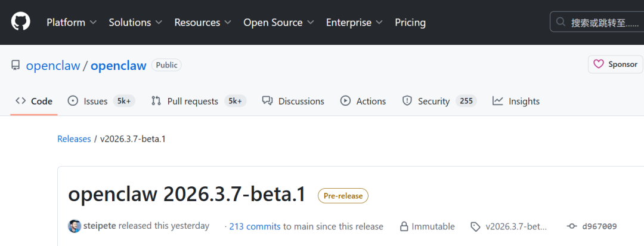This screenshot has width=644, height=246.
Task: Open the Open Source dropdown
Action: coord(278,22)
